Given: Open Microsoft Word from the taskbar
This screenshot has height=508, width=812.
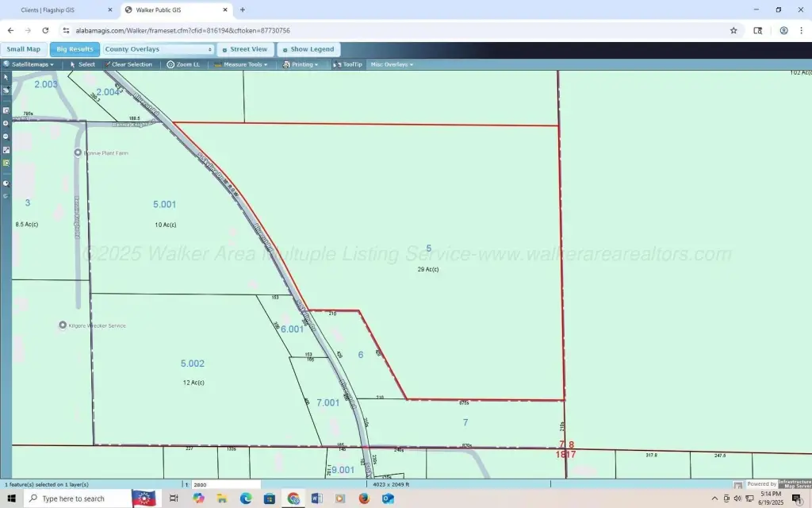Looking at the screenshot, I should point(317,498).
